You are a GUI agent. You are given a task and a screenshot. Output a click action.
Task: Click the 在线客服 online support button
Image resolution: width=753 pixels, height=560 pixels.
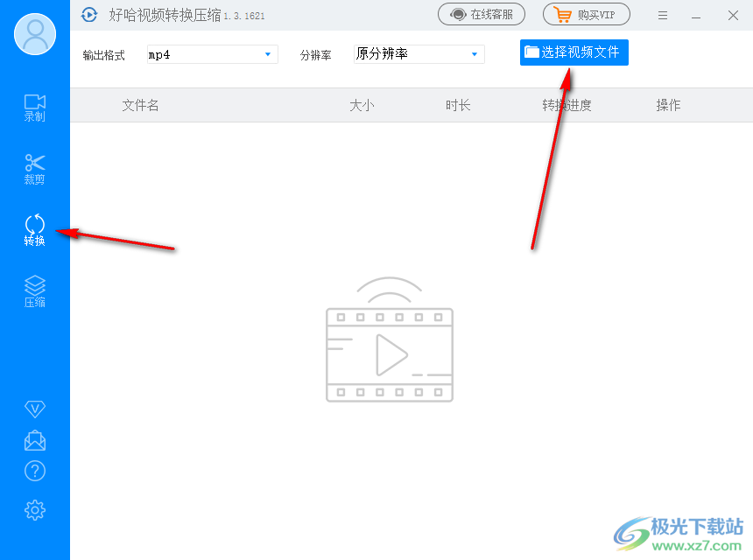click(x=482, y=14)
